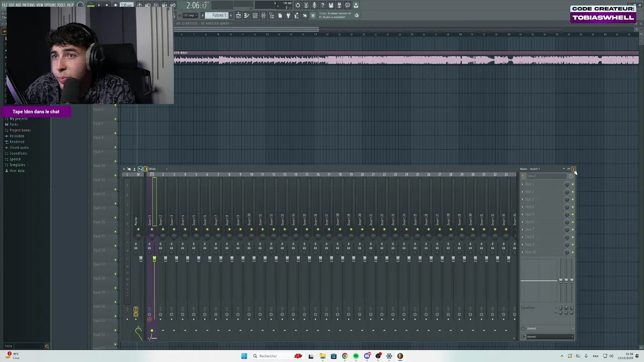Open the 1/2 step snap dropdown
Image resolution: width=644 pixels, height=362 pixels.
(190, 15)
